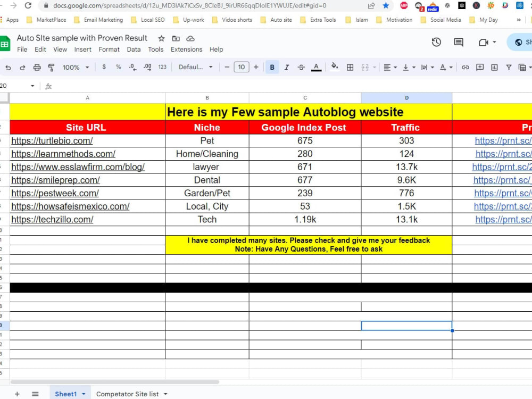532x399 pixels.
Task: Format as currency with dollar icon
Action: click(104, 67)
